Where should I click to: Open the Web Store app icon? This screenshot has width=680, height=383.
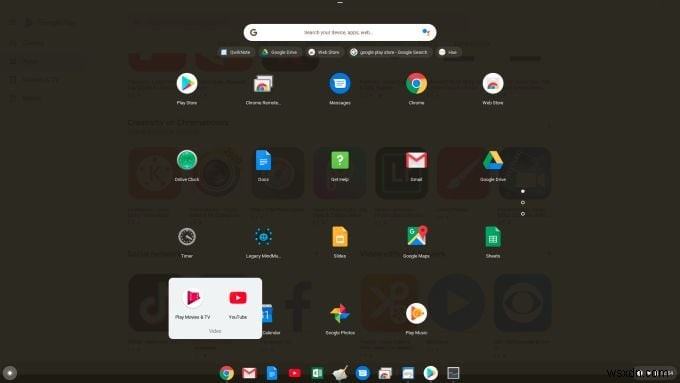point(493,84)
